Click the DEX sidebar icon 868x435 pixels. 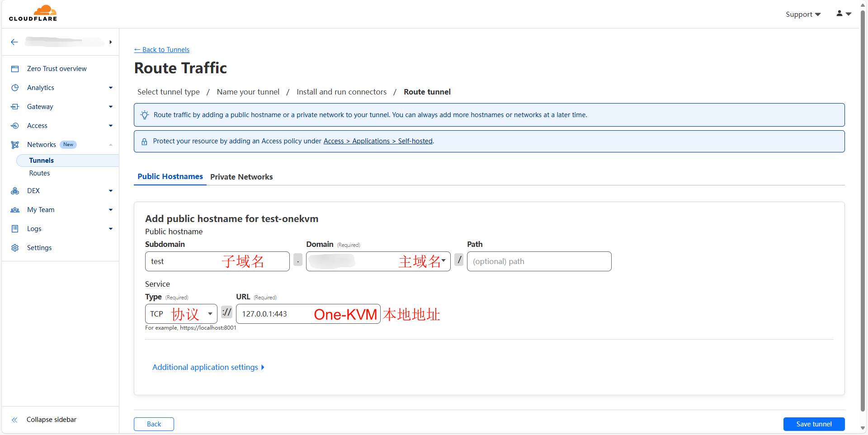tap(15, 191)
